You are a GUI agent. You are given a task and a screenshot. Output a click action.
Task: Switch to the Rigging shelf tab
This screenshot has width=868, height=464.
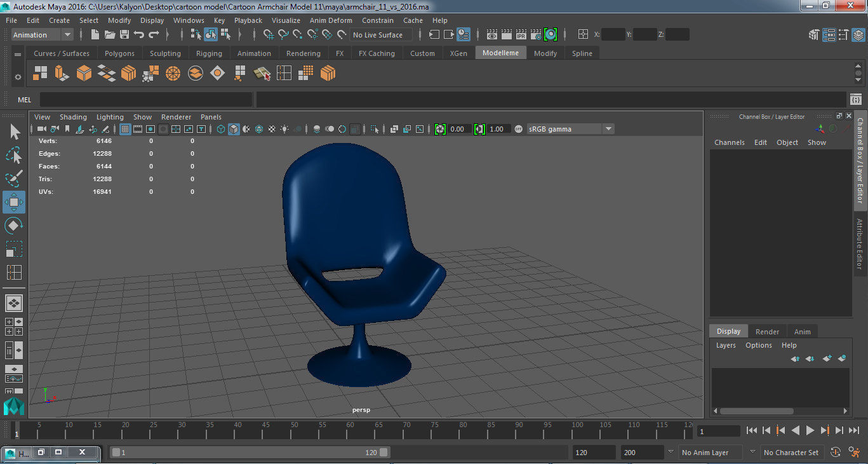tap(209, 53)
